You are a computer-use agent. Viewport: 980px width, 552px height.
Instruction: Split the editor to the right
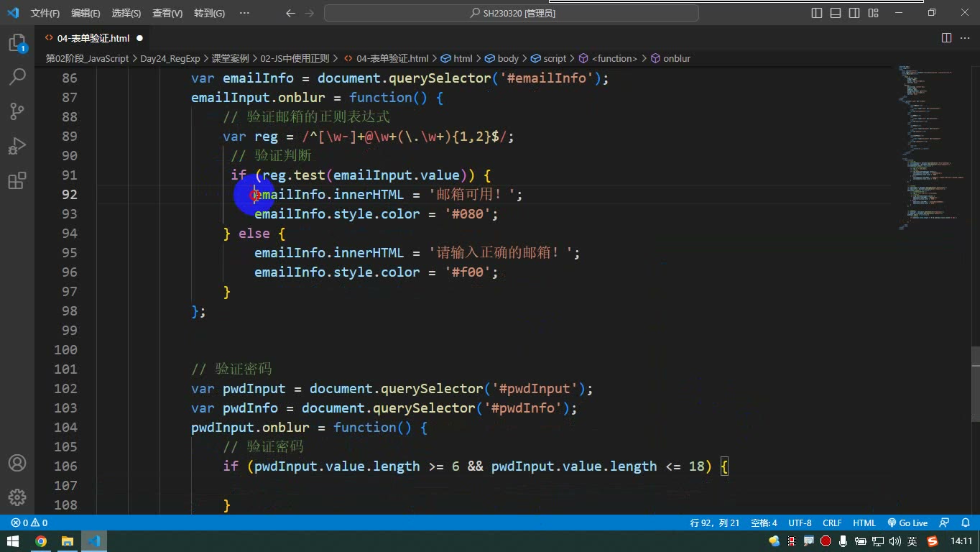[946, 38]
